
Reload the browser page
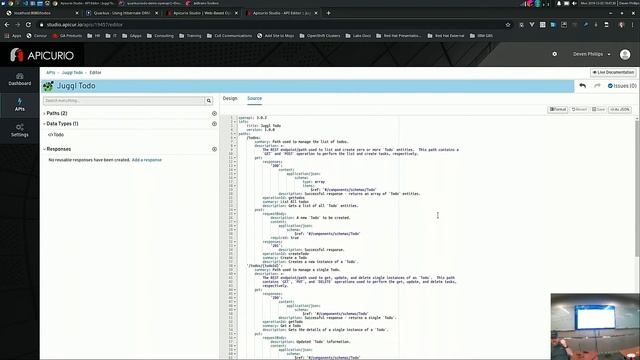28,24
